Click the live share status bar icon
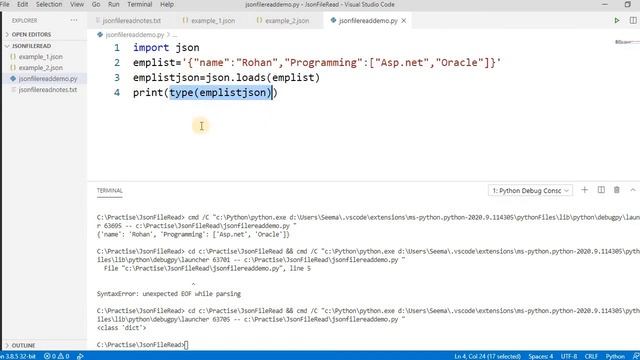The height and width of the screenshot is (360, 640). (80, 356)
